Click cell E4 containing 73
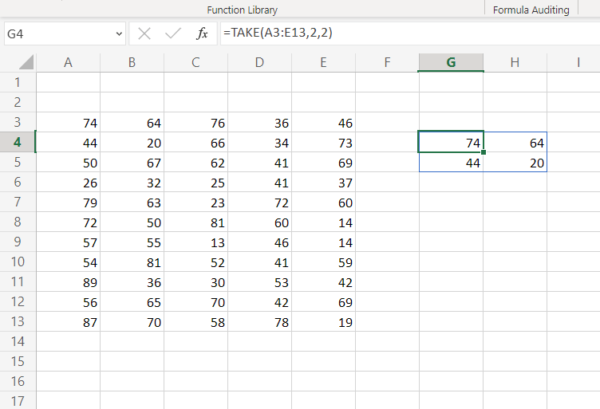This screenshot has width=600, height=409. (x=324, y=142)
